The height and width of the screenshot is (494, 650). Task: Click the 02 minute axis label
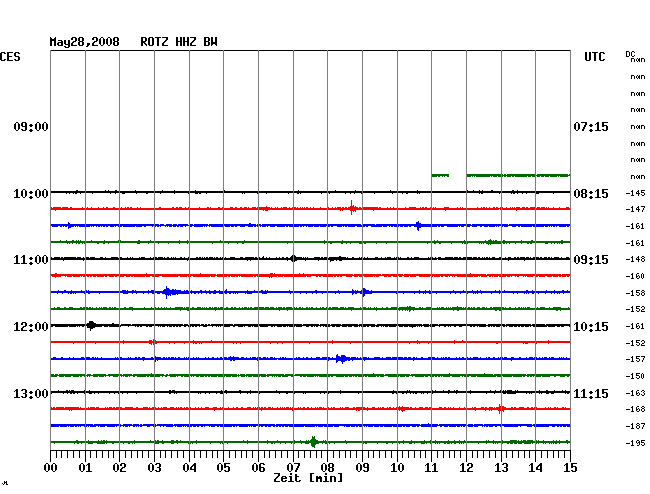(x=119, y=468)
